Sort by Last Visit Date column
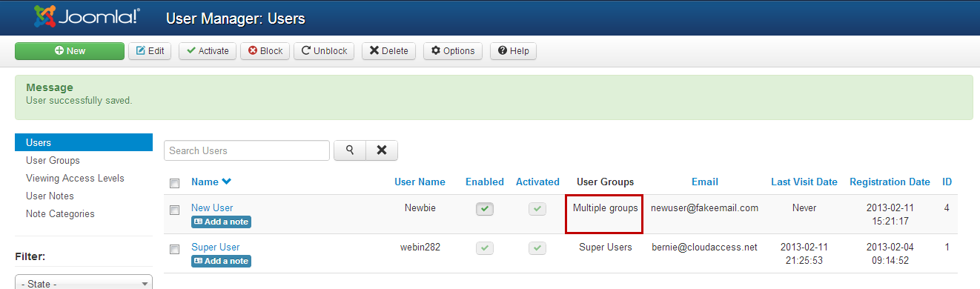980x289 pixels. [x=804, y=182]
